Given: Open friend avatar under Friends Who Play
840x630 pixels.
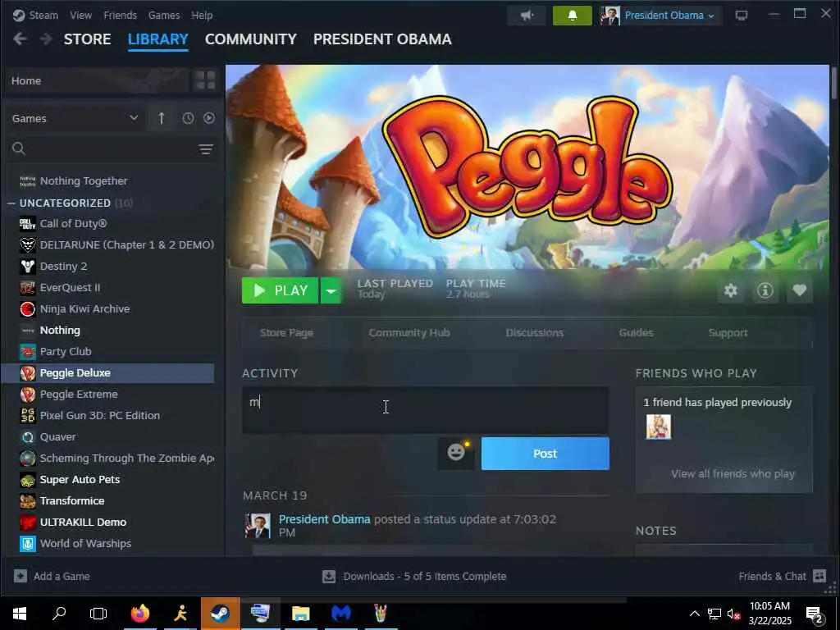Looking at the screenshot, I should 659,427.
